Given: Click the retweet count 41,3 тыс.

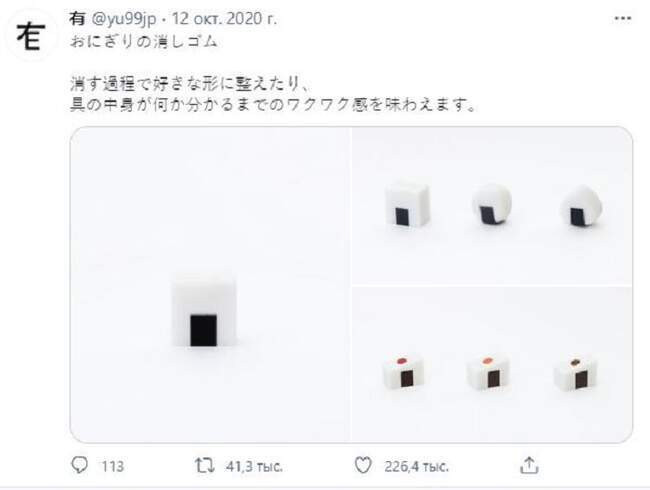Looking at the screenshot, I should coord(254,467).
